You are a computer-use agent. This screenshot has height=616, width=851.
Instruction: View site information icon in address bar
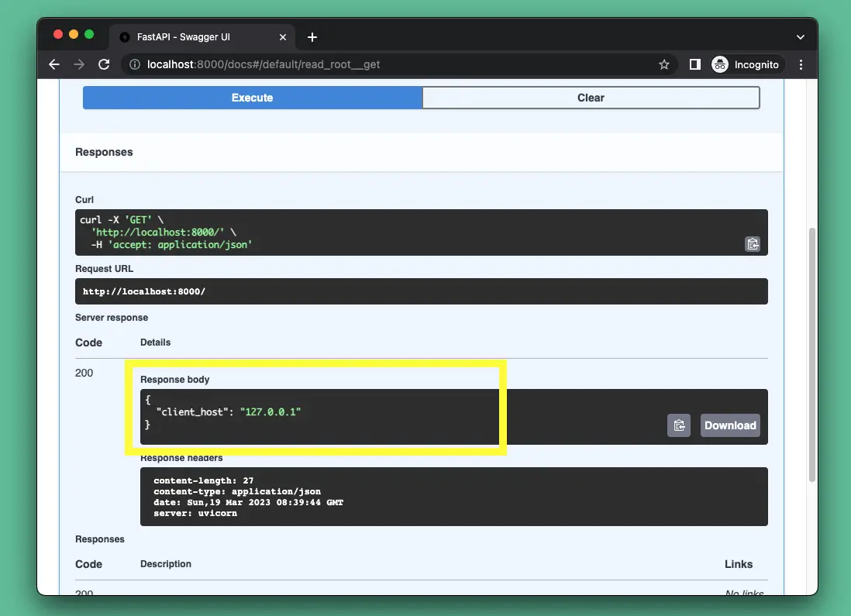point(134,64)
